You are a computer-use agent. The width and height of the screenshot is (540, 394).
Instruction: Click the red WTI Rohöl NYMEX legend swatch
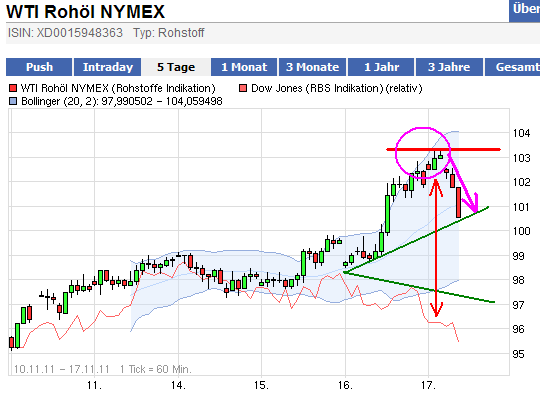pos(13,89)
